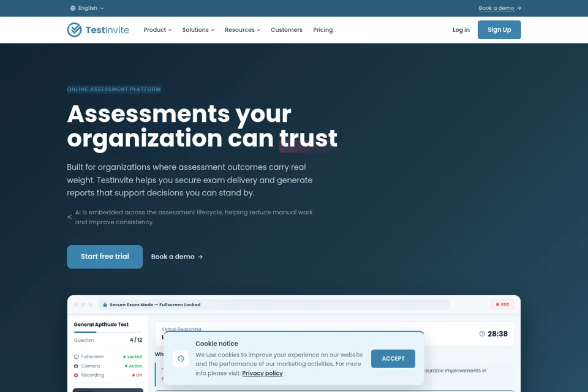Viewport: 588px width, 392px height.
Task: Expand the Resources menu
Action: tap(243, 29)
